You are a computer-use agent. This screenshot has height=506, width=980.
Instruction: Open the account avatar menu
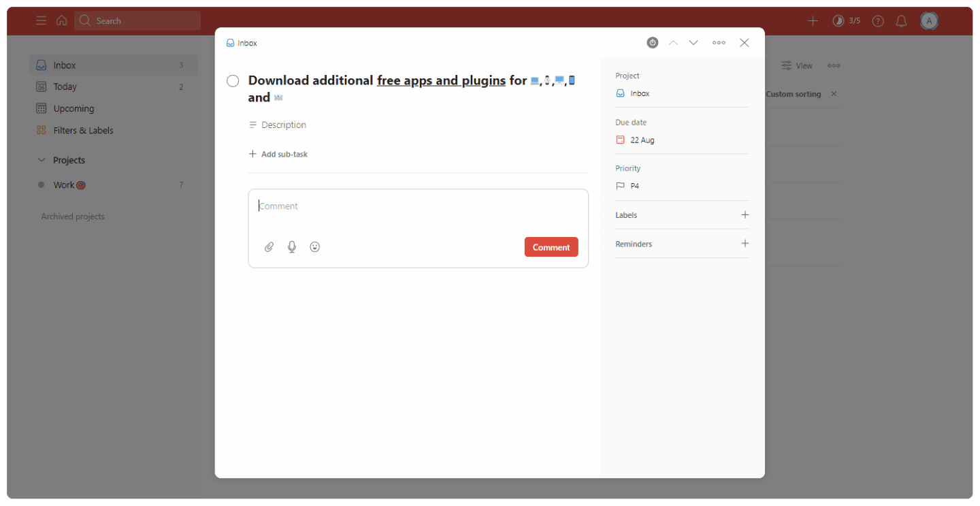point(929,21)
